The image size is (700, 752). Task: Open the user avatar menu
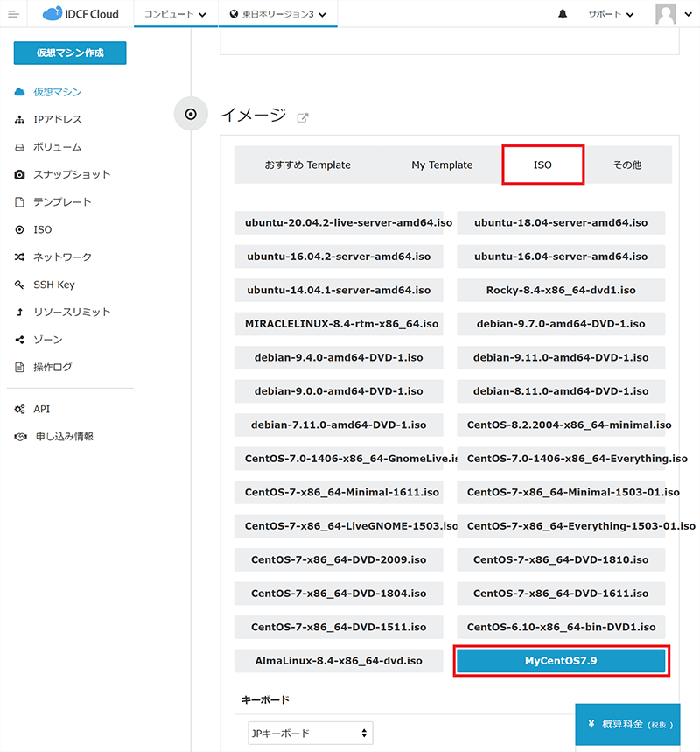tap(666, 14)
